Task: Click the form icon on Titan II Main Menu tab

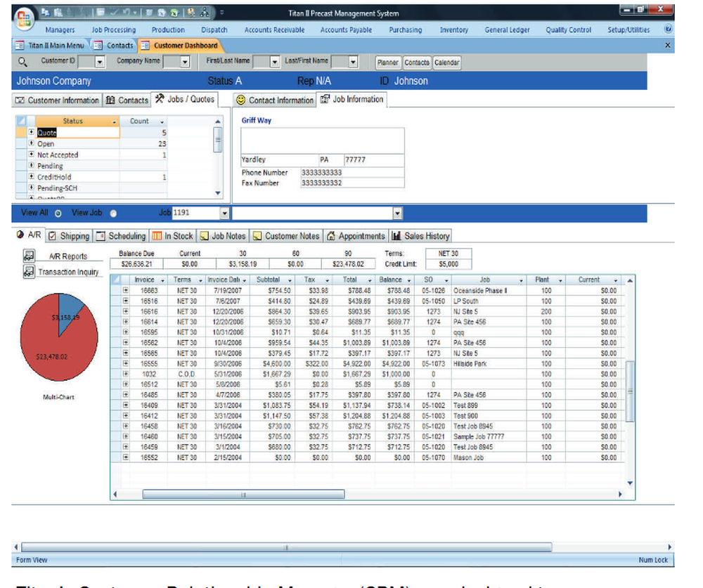Action: [x=20, y=45]
